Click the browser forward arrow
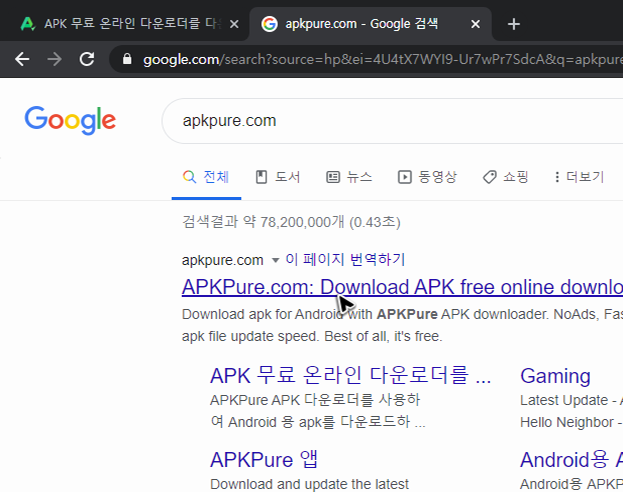623x492 pixels. tap(54, 60)
